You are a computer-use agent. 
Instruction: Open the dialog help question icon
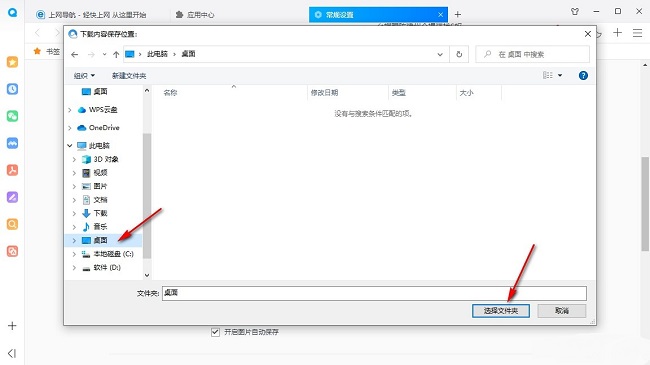click(583, 75)
